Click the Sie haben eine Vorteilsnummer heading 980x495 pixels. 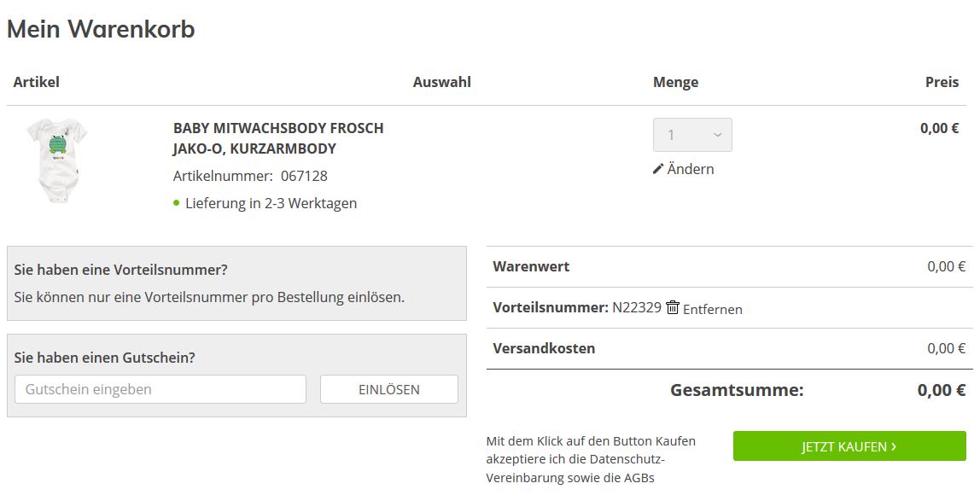[x=120, y=270]
